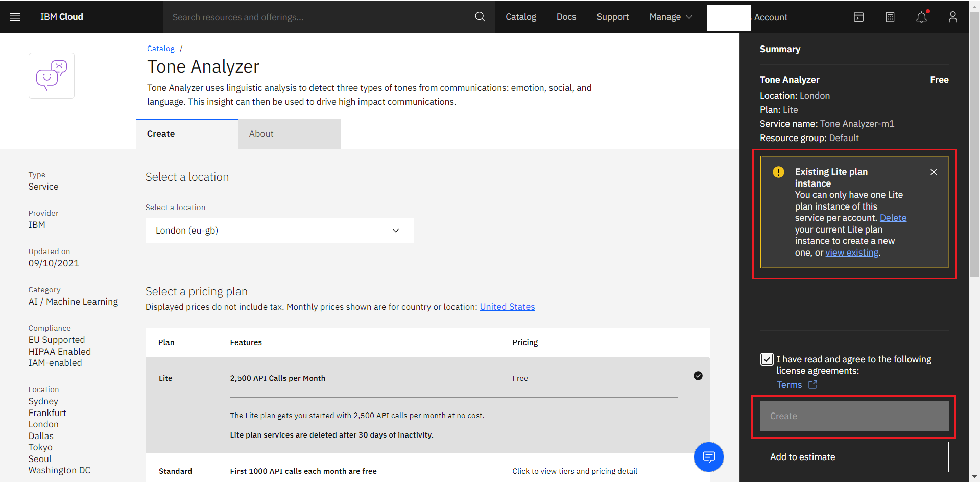980x482 pixels.
Task: Click the Tone Analyzer service logo
Action: pos(52,76)
